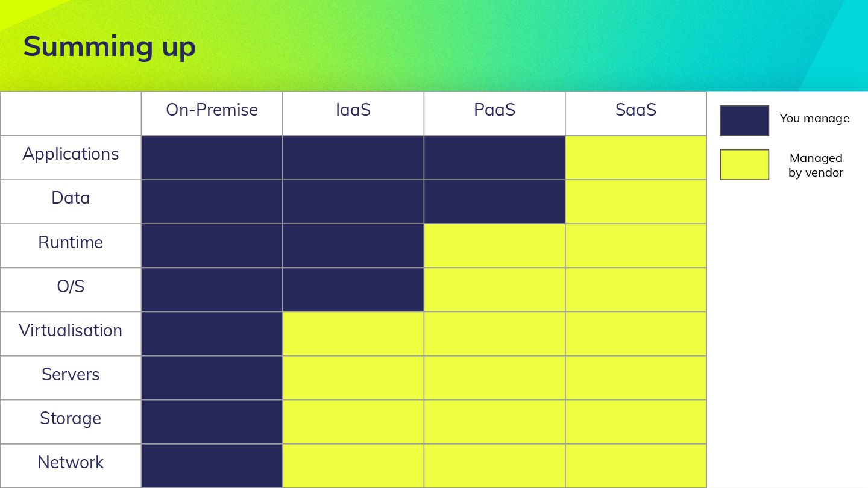Viewport: 868px width, 488px height.
Task: Click the Network row label
Action: (x=71, y=462)
